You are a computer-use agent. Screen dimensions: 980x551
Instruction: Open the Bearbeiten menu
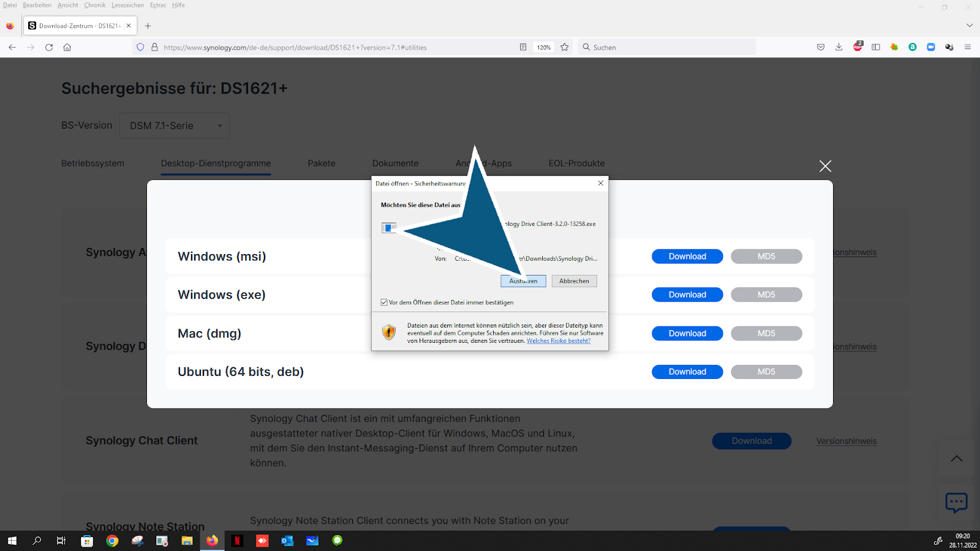click(37, 5)
